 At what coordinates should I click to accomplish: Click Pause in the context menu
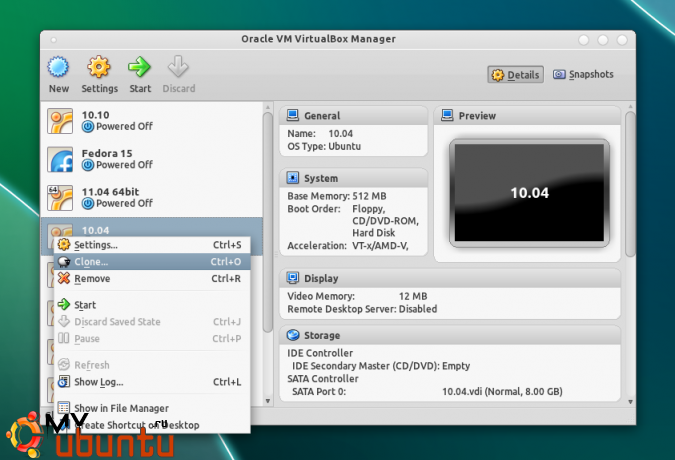[152, 338]
